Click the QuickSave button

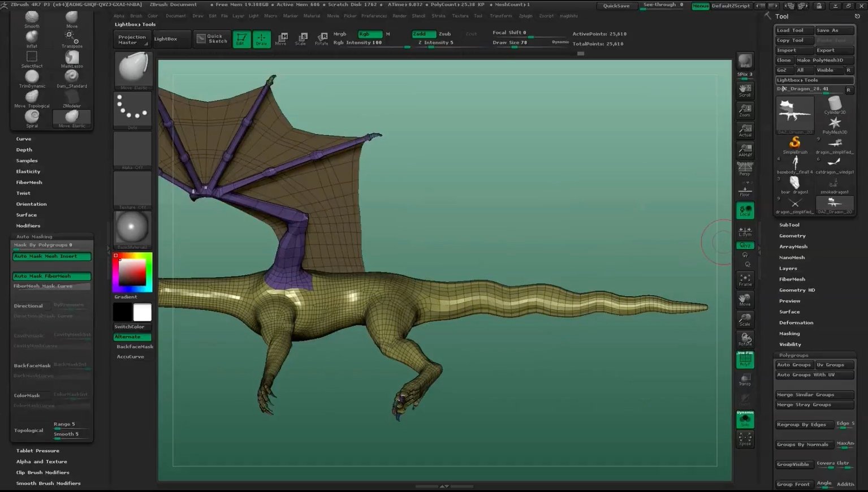(x=616, y=6)
